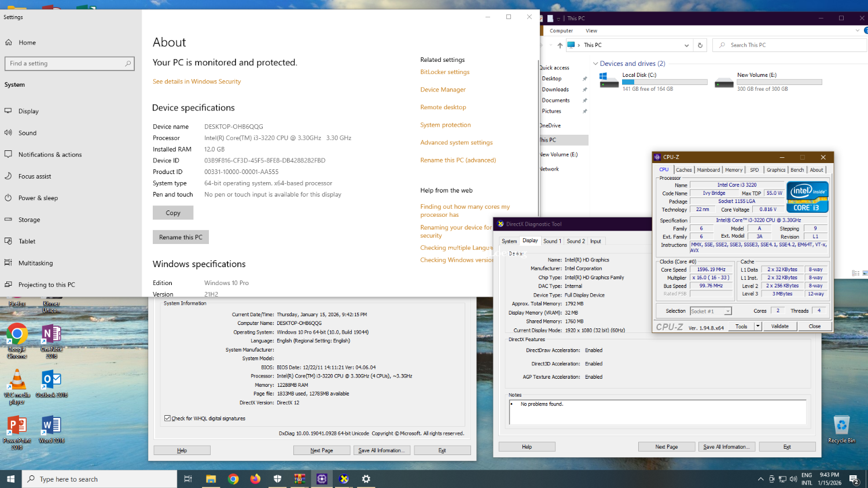
Task: Open Focus assist settings
Action: click(34, 176)
